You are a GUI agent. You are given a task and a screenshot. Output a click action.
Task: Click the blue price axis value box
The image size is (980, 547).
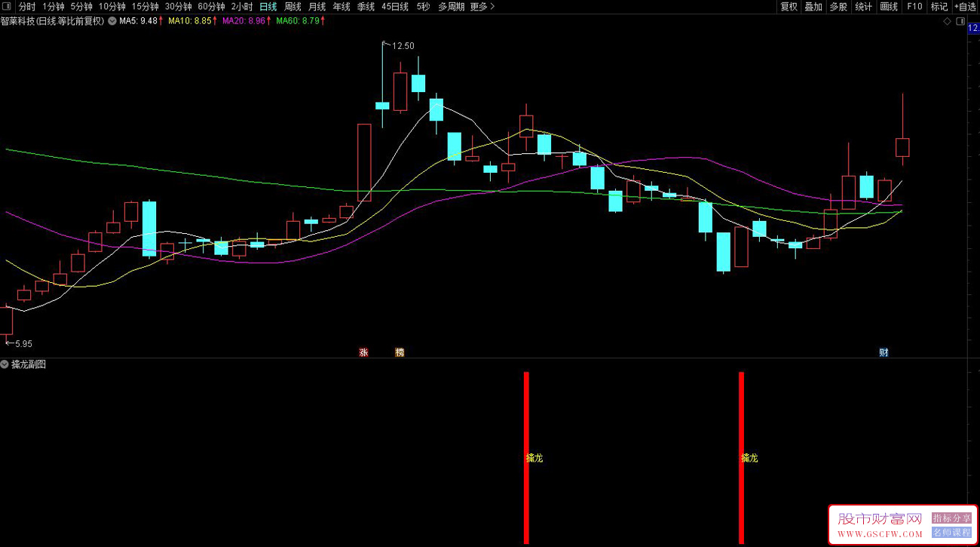click(x=973, y=28)
